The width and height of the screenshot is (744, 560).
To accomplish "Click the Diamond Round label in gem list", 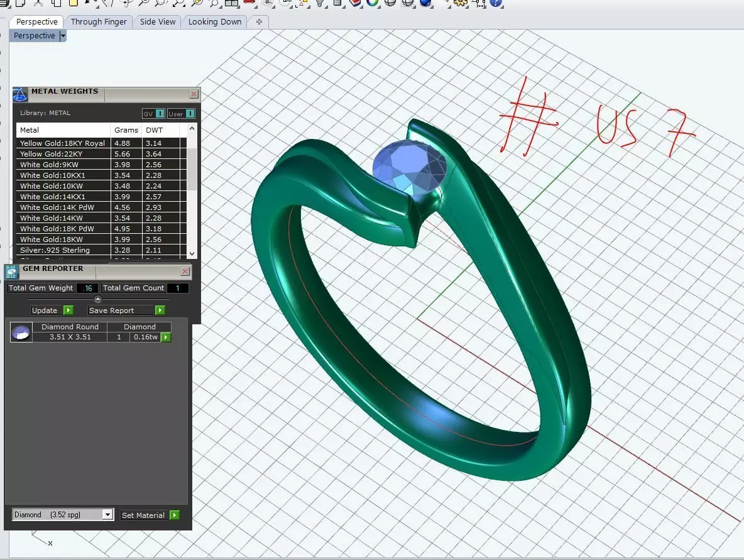I will (70, 326).
